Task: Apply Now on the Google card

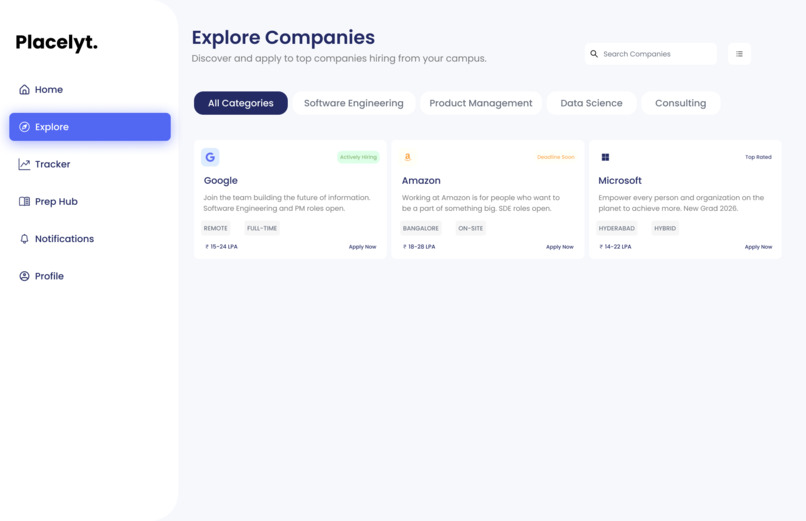Action: [x=362, y=247]
